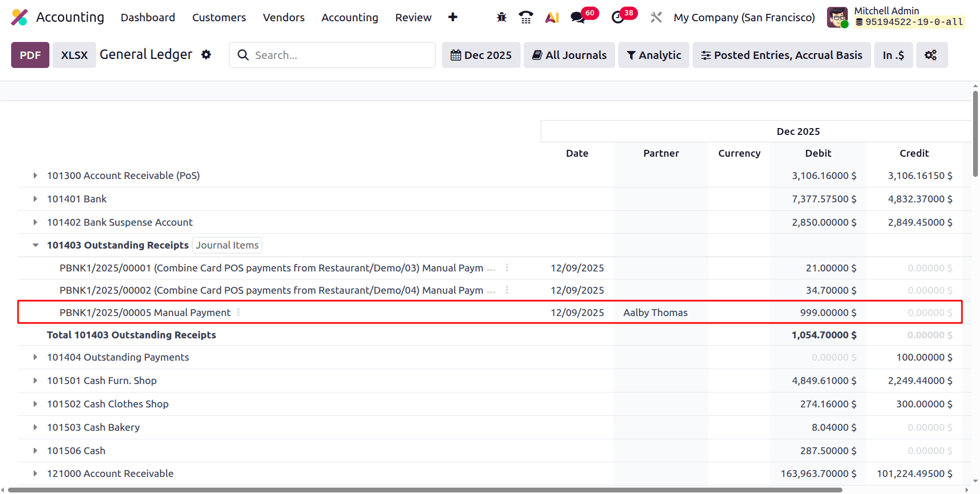Click partner Aalby Thomas cell
This screenshot has height=494, width=980.
tap(655, 312)
